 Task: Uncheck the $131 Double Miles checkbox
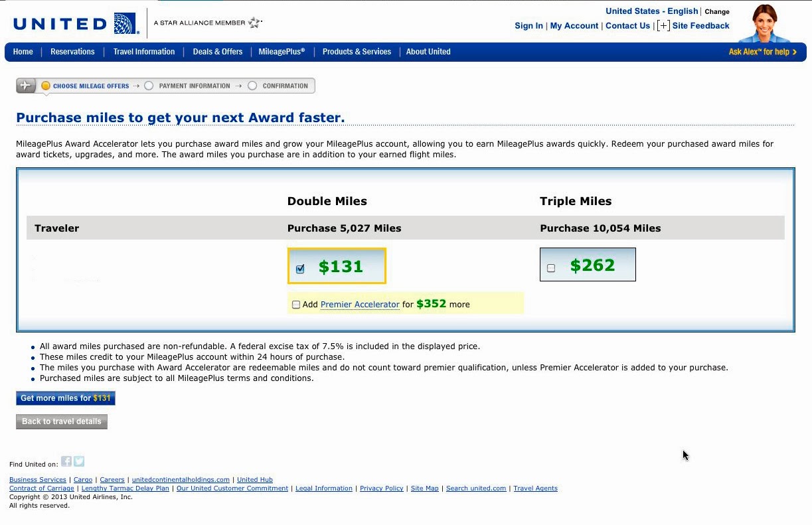pos(300,269)
